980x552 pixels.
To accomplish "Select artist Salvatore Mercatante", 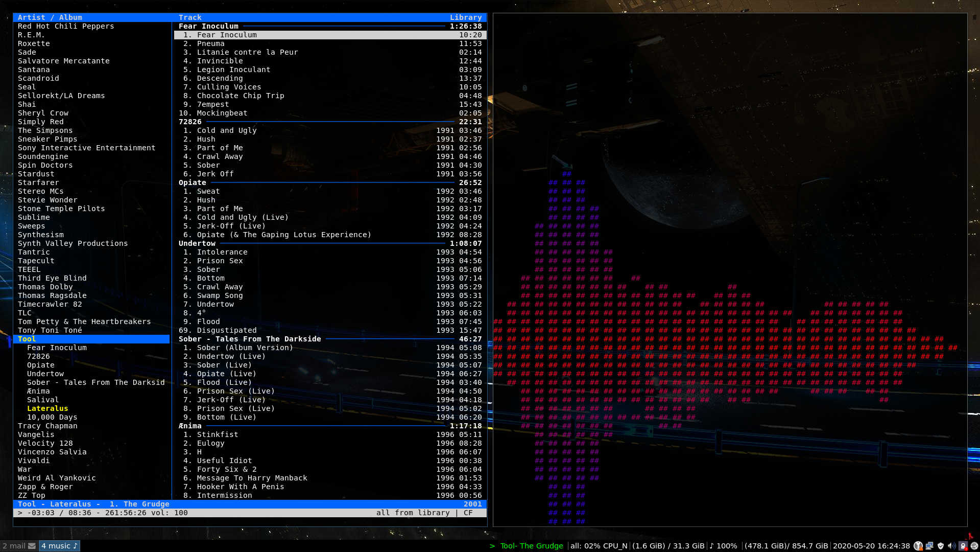I will [x=64, y=61].
